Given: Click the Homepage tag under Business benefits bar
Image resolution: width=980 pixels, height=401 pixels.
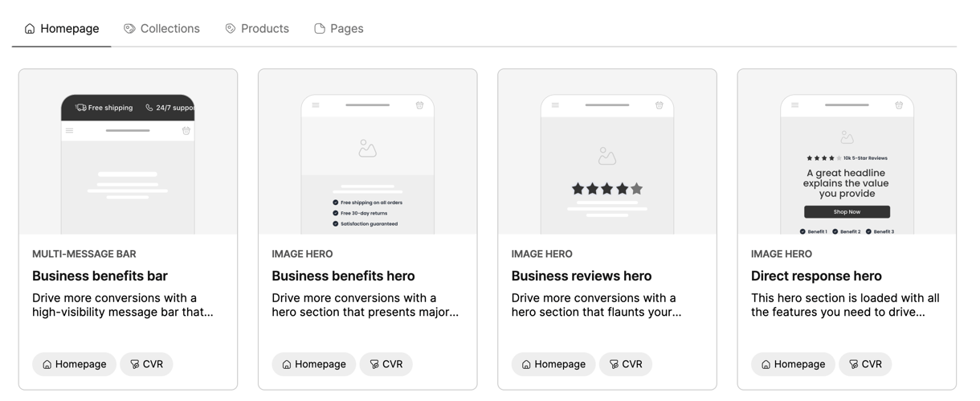Looking at the screenshot, I should click(x=74, y=364).
